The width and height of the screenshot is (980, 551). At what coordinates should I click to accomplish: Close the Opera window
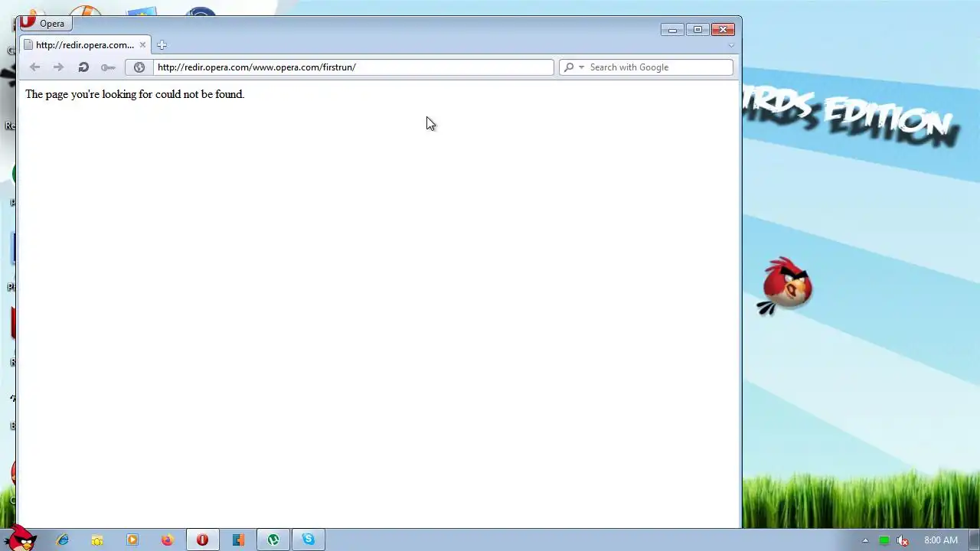click(723, 30)
